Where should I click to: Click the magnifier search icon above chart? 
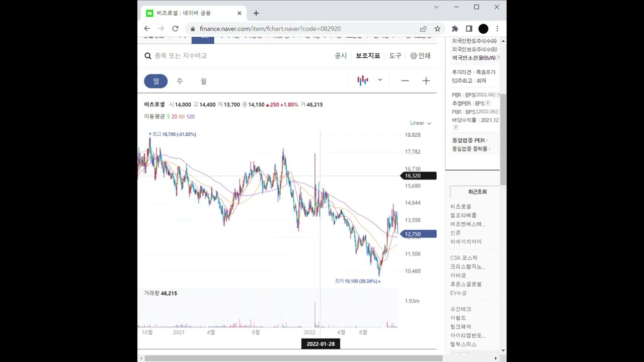click(148, 56)
